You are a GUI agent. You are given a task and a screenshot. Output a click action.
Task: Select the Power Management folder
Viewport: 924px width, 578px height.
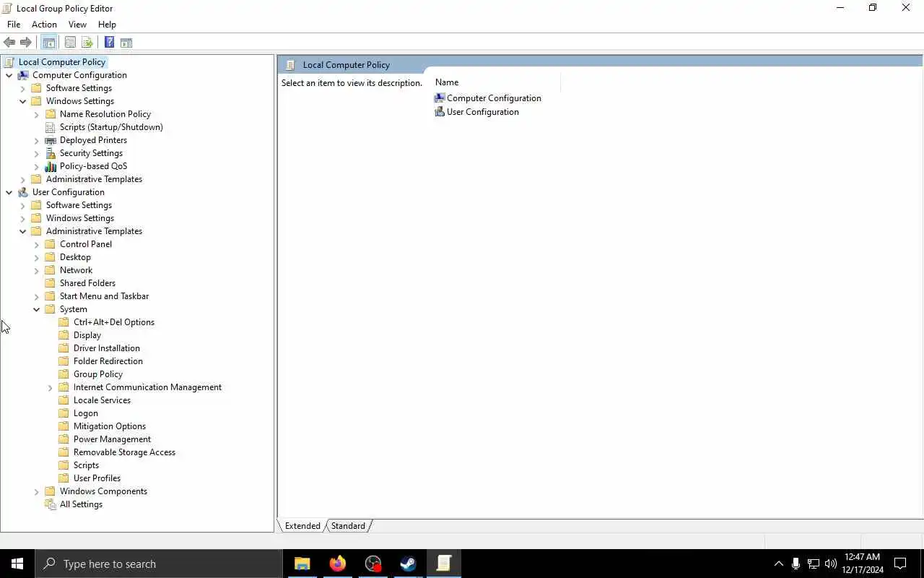(x=112, y=439)
